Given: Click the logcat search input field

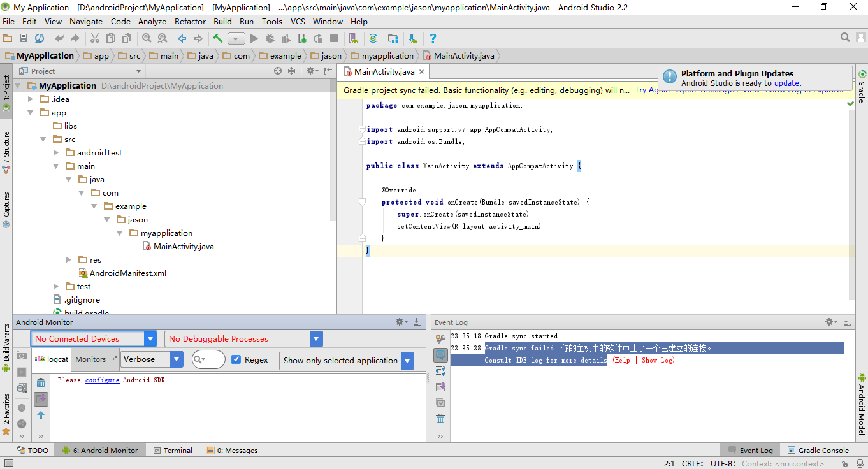Looking at the screenshot, I should tap(208, 359).
